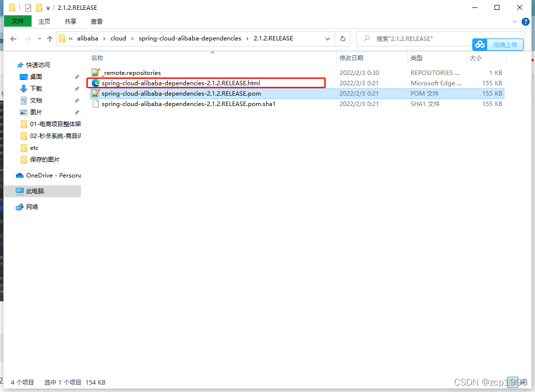
Task: Switch to the 查看 ribbon tab
Action: [x=97, y=22]
